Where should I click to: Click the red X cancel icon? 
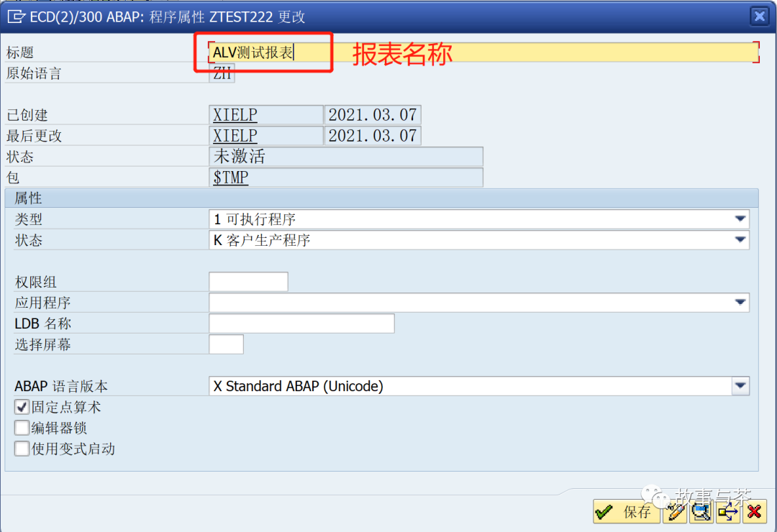(x=754, y=511)
